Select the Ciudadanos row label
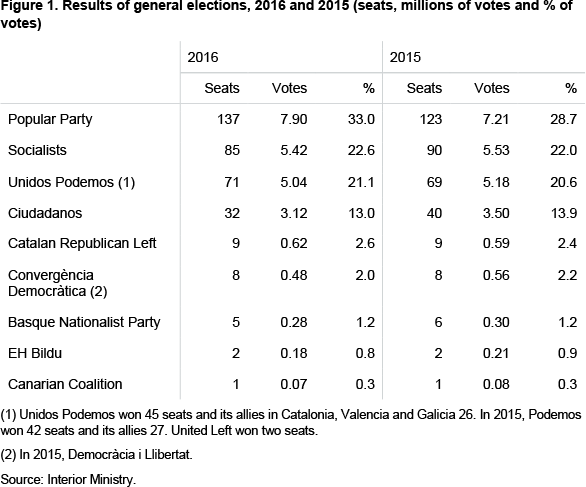The width and height of the screenshot is (586, 487). point(45,213)
